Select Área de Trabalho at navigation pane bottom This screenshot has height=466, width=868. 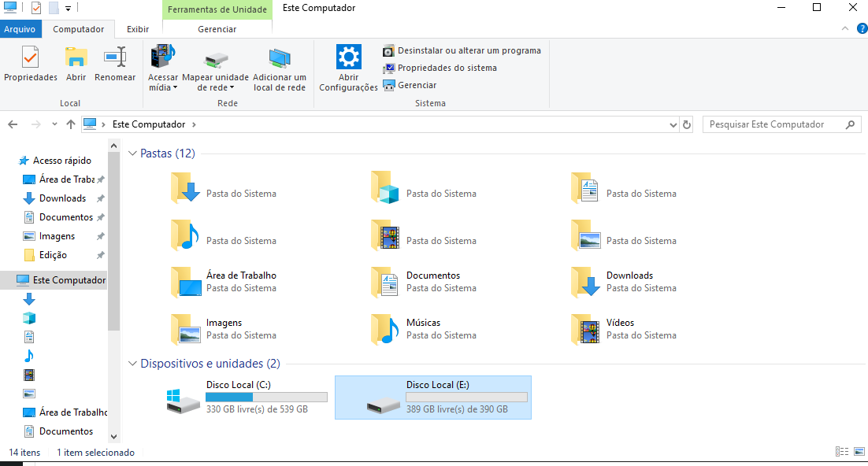(65, 412)
